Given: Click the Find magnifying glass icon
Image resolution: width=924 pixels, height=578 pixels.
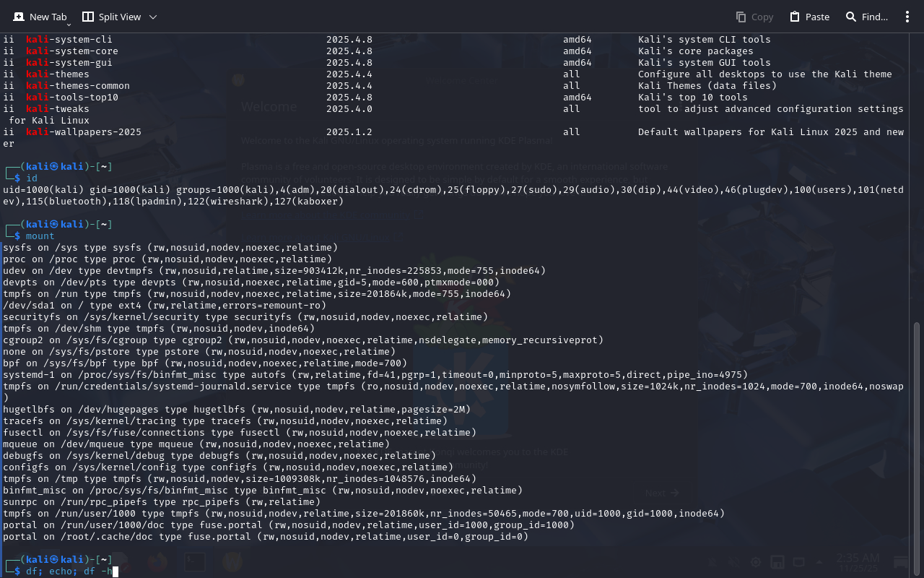Looking at the screenshot, I should (851, 17).
